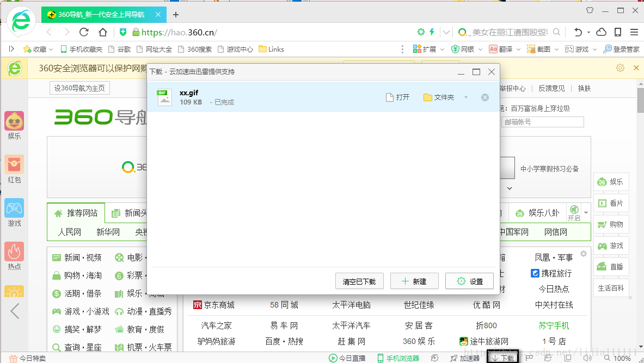Click the mobile phone icon in toolbar
Screen dimensions: 644x363
pyautogui.click(x=618, y=32)
